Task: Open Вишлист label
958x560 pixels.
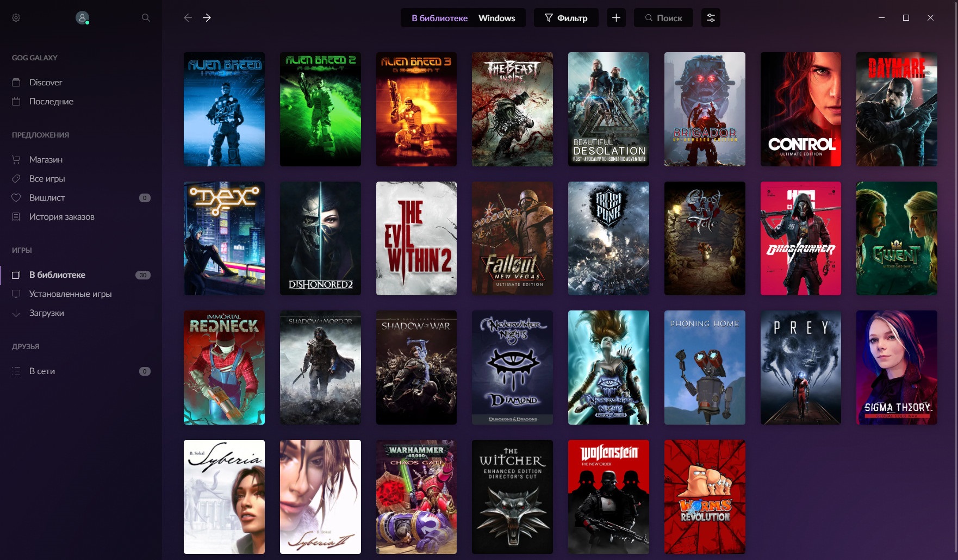Action: pos(47,197)
